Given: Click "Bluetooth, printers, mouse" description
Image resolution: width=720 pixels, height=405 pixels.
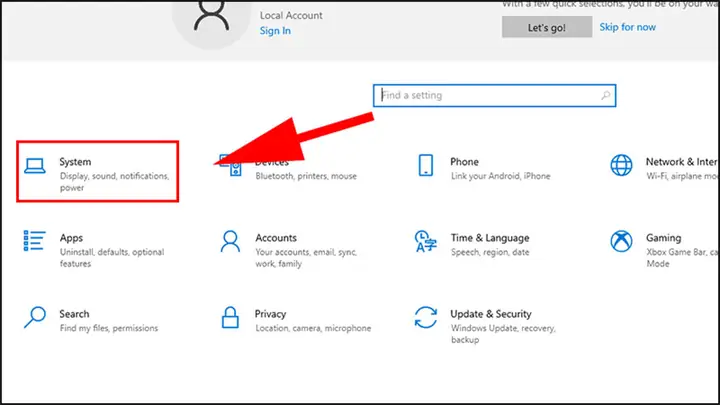Looking at the screenshot, I should [x=306, y=176].
